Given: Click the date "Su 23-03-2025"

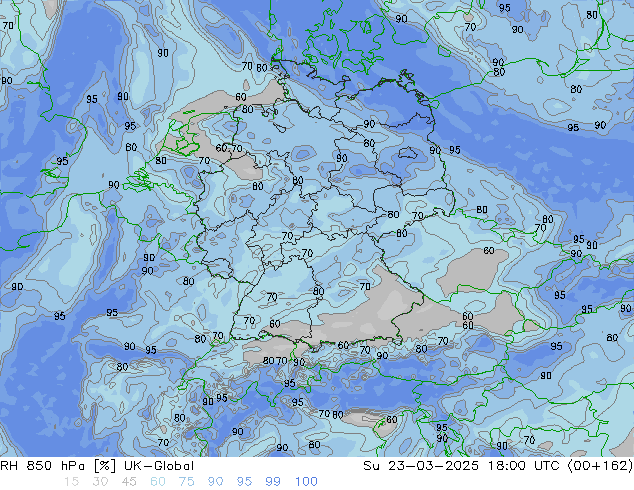Looking at the screenshot, I should coord(421,466).
